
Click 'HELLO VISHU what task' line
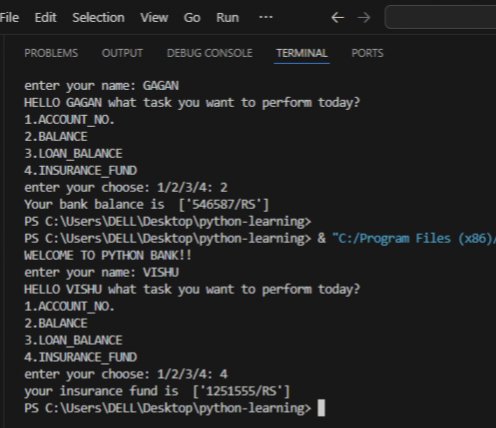pyautogui.click(x=192, y=289)
